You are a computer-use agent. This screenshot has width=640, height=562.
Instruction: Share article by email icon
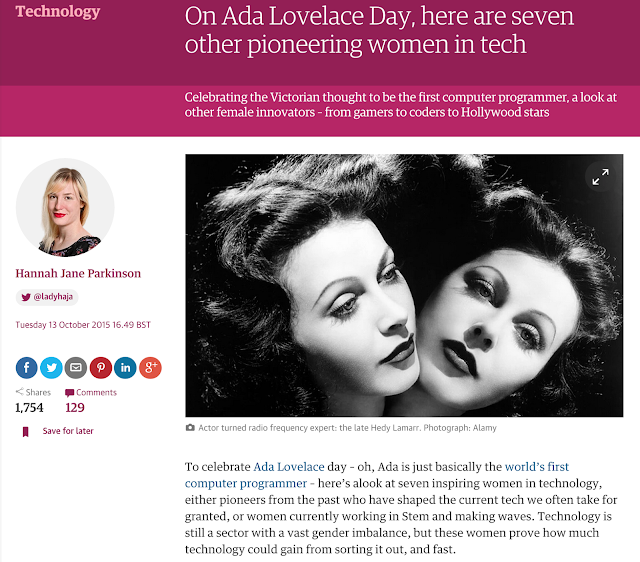coord(76,368)
